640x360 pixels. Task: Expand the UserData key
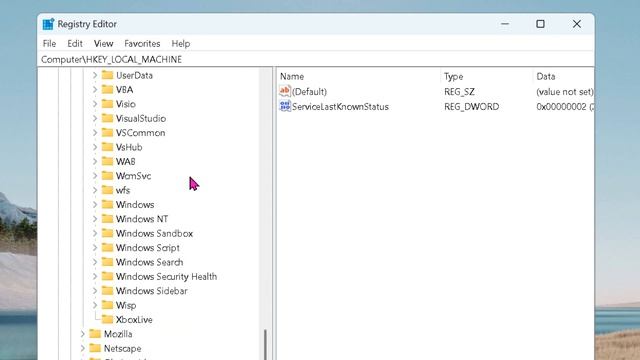click(x=95, y=75)
